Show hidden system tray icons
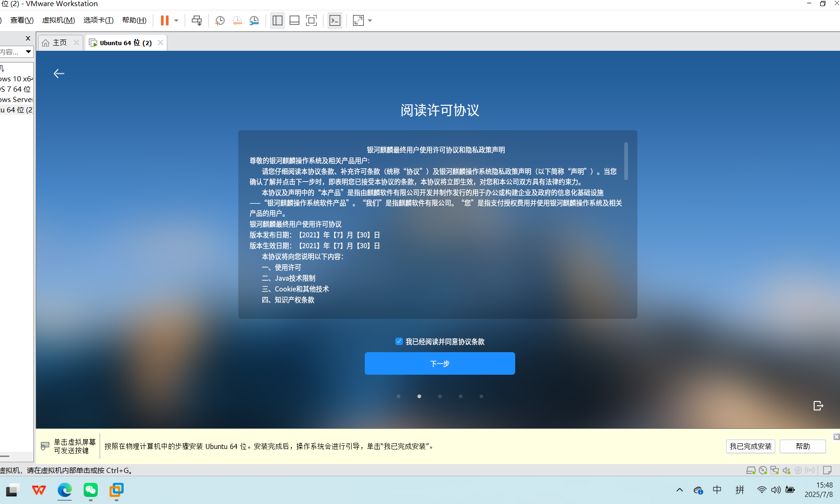This screenshot has height=504, width=840. pyautogui.click(x=680, y=490)
